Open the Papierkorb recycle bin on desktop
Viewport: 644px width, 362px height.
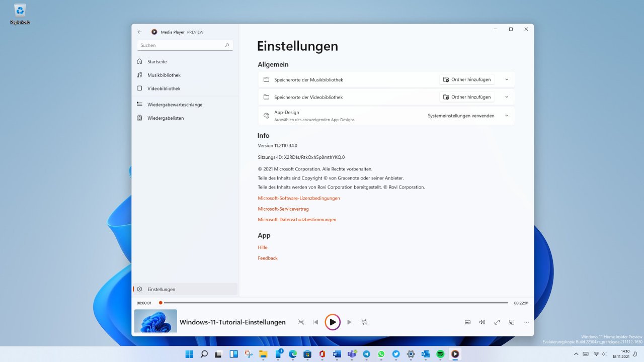pyautogui.click(x=20, y=14)
